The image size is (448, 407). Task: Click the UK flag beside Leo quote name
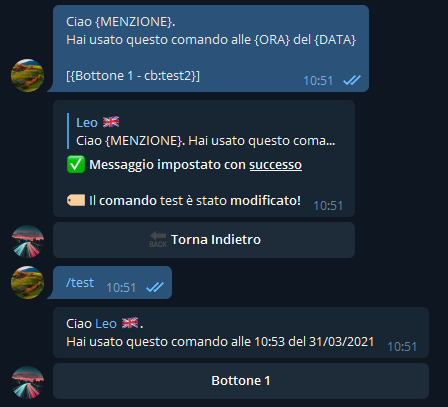111,122
